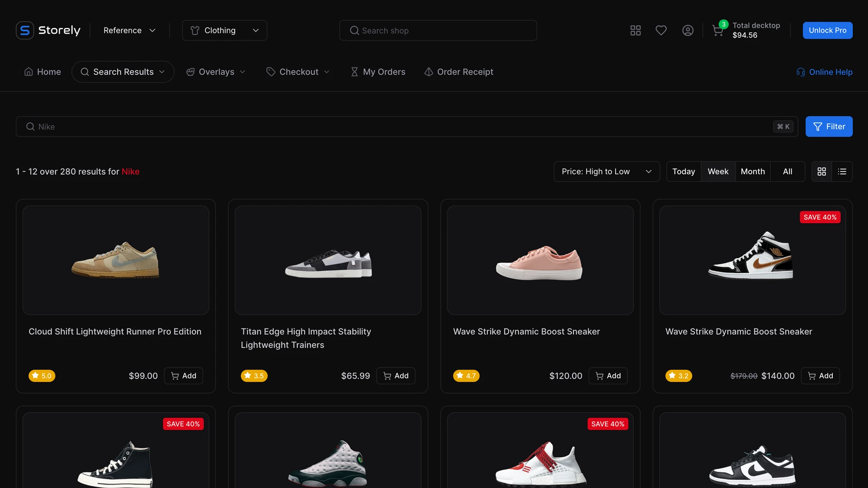Click the star rating 4.7 badge

(466, 375)
